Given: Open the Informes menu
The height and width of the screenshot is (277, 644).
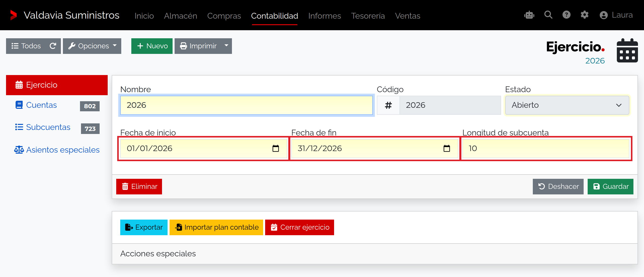Looking at the screenshot, I should 325,16.
